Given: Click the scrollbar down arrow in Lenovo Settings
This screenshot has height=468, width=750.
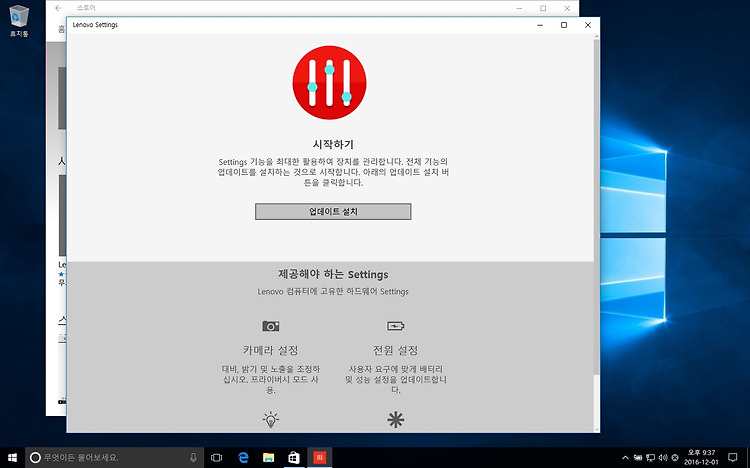Looking at the screenshot, I should (596, 429).
